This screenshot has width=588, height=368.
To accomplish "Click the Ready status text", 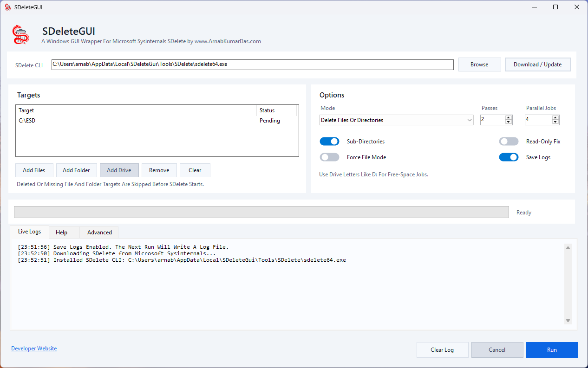I will (523, 213).
